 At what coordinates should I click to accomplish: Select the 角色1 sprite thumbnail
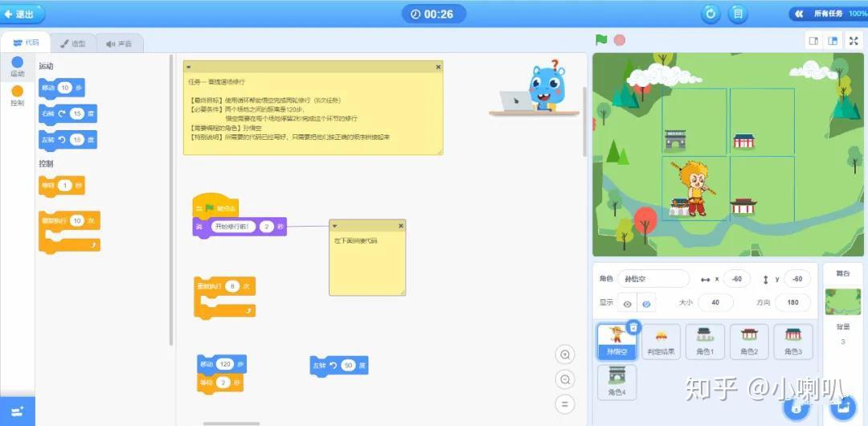pyautogui.click(x=706, y=342)
